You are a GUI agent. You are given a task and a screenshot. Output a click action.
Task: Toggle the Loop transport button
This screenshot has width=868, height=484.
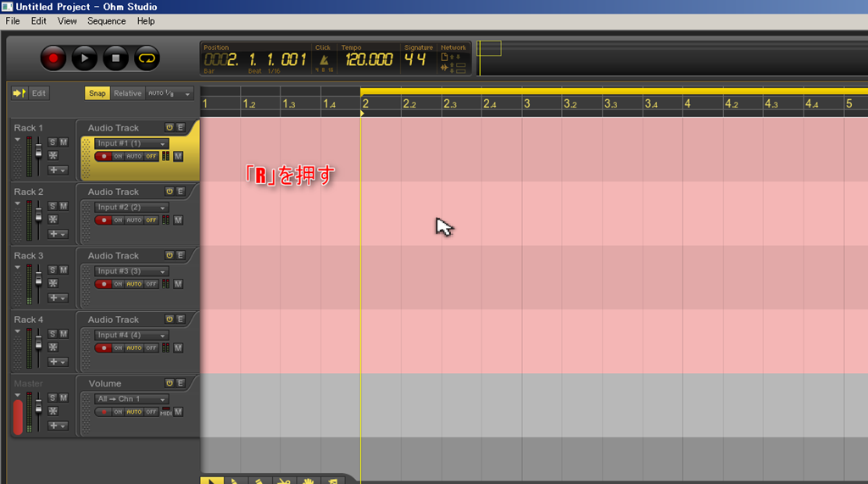coord(147,58)
